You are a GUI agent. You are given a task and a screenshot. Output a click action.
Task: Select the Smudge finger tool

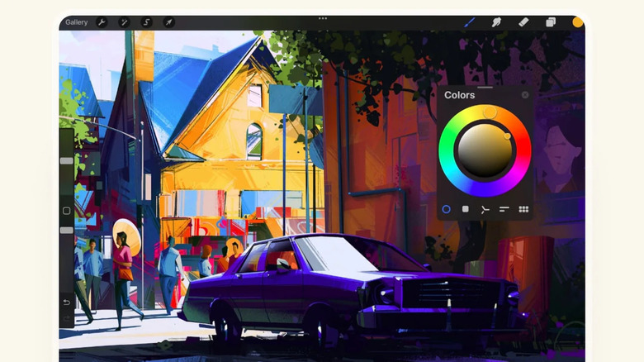[496, 22]
